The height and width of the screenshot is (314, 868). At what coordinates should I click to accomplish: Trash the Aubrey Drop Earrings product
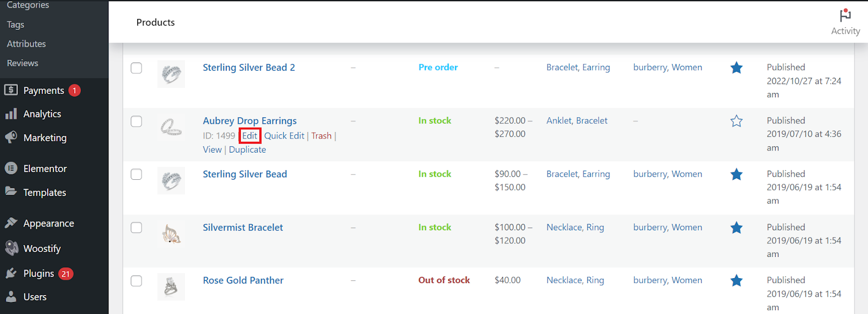click(321, 135)
